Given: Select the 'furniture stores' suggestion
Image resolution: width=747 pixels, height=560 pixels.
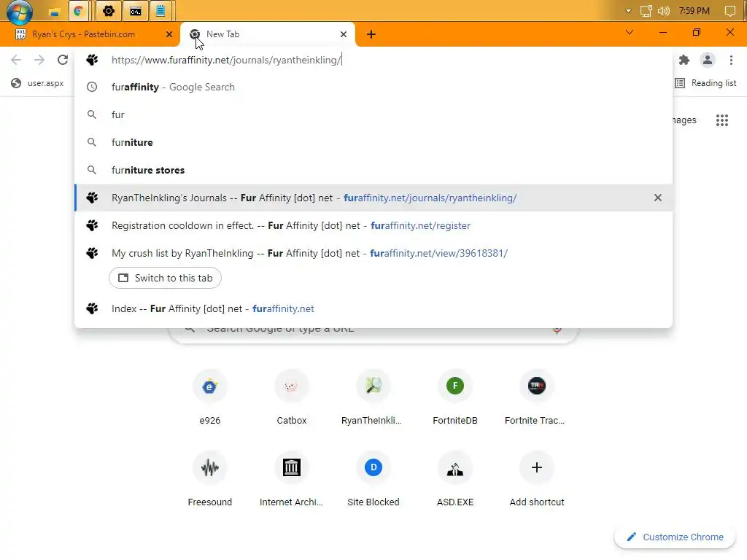Looking at the screenshot, I should (x=373, y=170).
